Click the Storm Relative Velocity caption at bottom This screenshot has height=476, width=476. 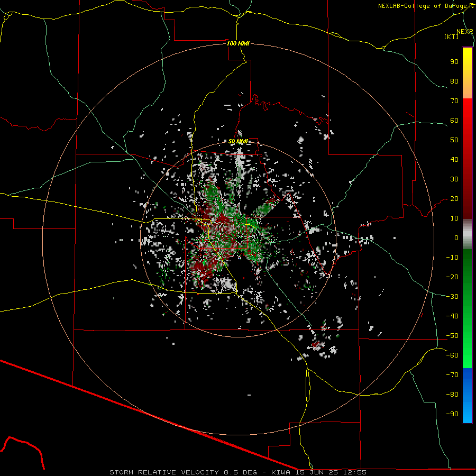point(238,472)
